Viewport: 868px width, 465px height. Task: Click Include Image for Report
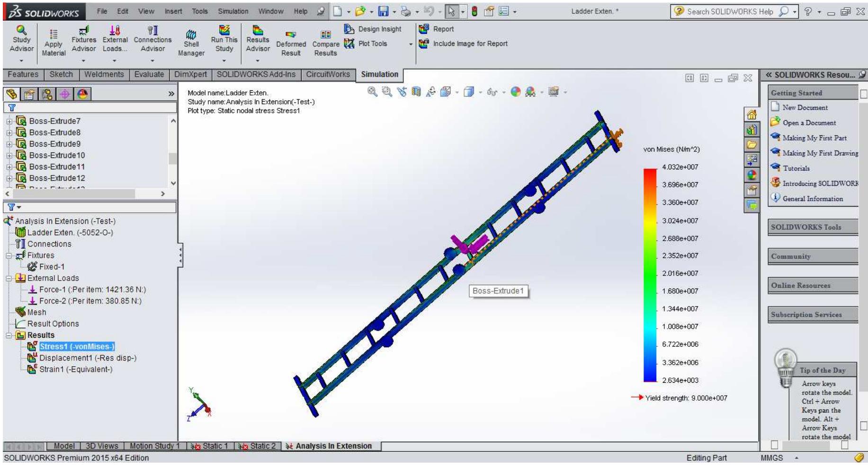pos(464,44)
